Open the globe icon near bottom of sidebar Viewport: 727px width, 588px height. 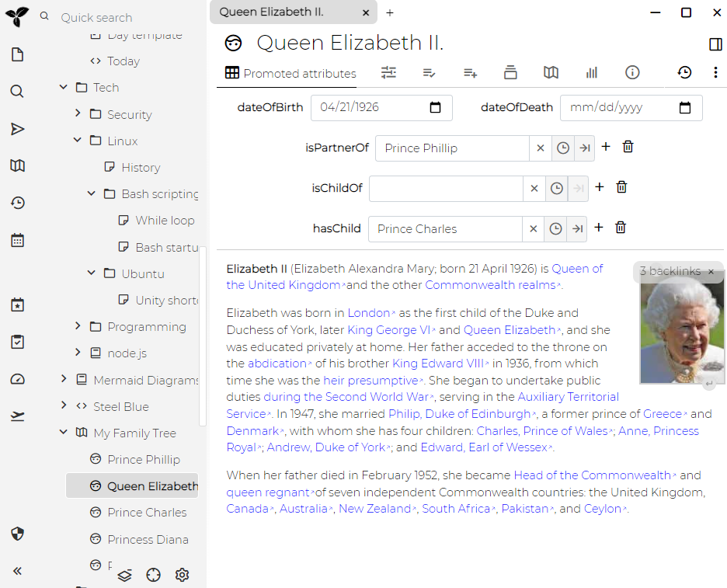pos(153,575)
